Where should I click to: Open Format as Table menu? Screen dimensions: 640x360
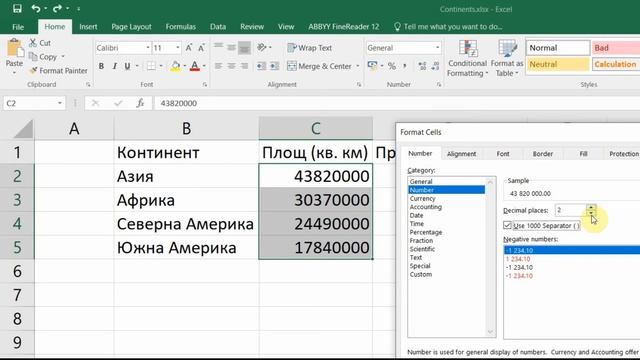click(x=507, y=58)
